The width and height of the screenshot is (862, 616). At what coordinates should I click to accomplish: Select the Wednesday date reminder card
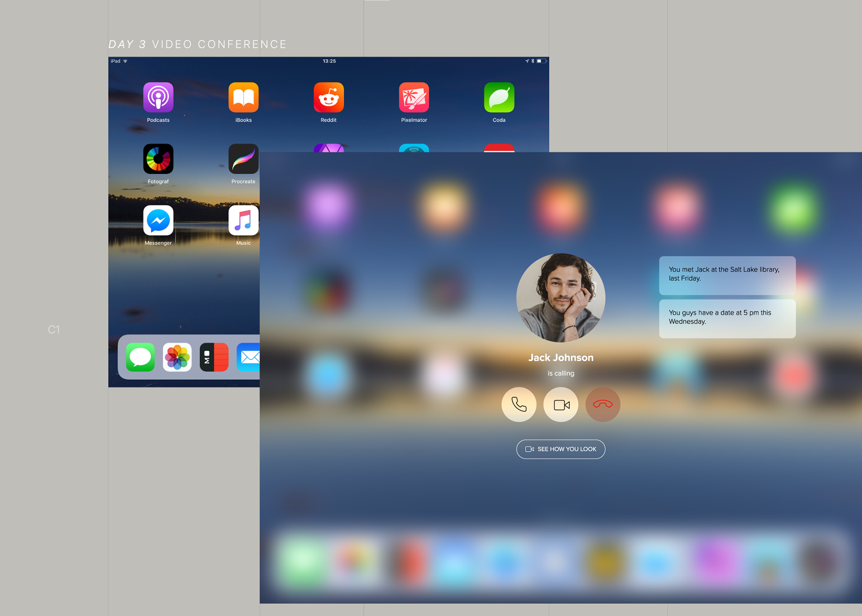tap(727, 318)
